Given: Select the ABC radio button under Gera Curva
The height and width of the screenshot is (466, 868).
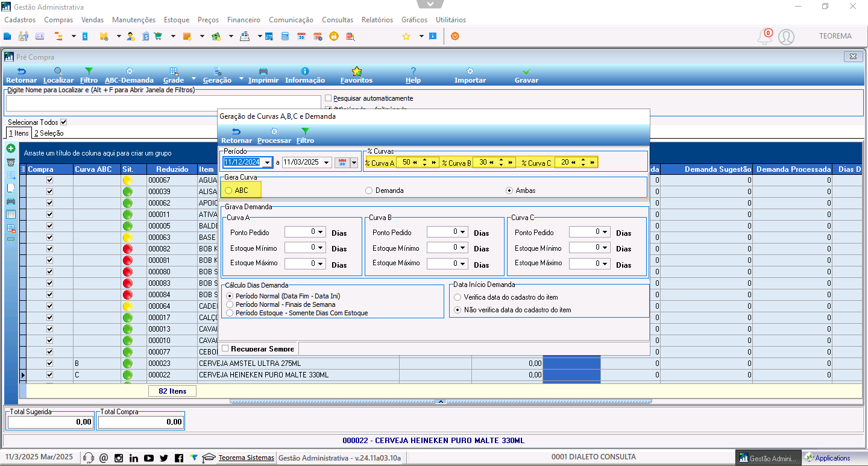Looking at the screenshot, I should (x=228, y=190).
